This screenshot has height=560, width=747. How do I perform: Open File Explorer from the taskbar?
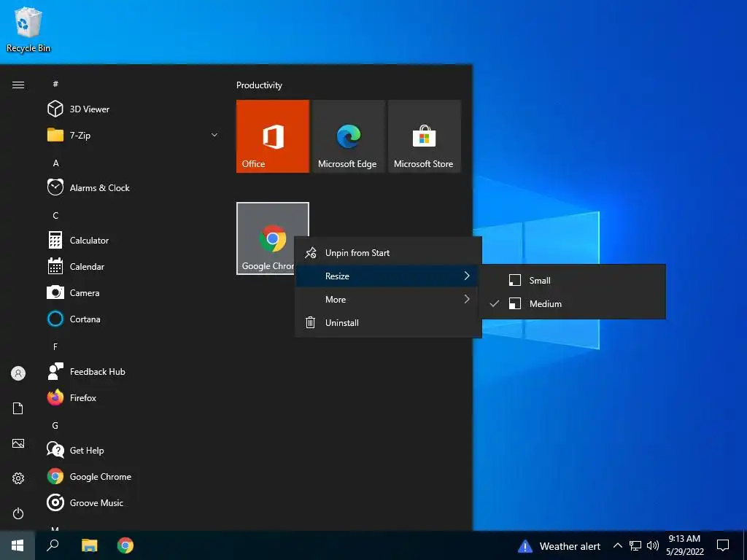coord(89,545)
